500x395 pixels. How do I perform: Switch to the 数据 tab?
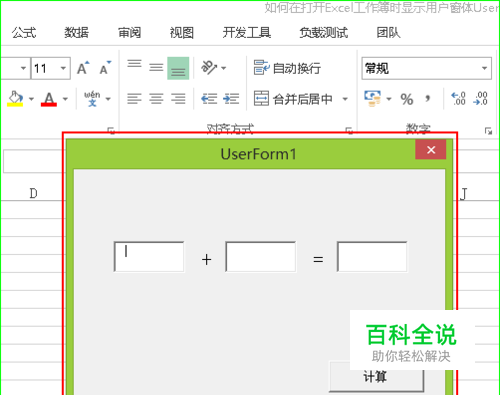point(77,33)
